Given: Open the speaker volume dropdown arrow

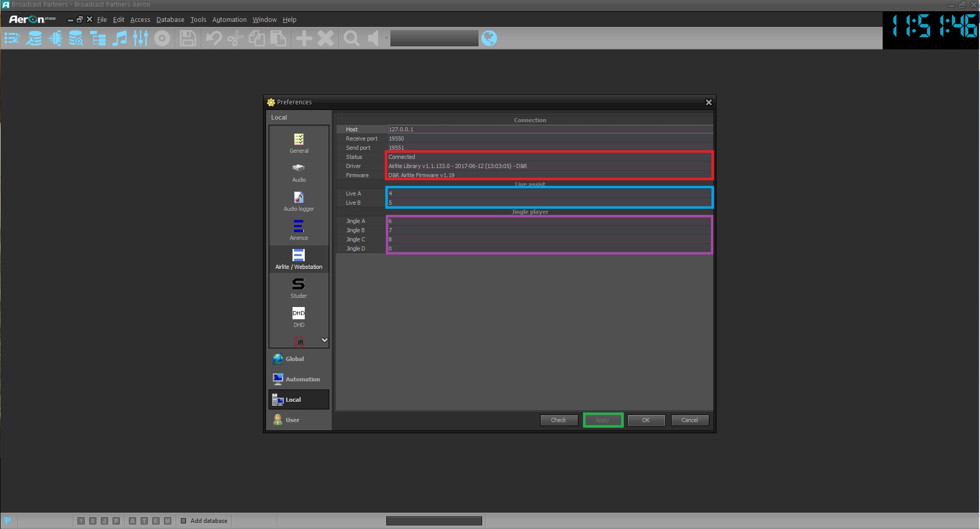Looking at the screenshot, I should [386, 38].
